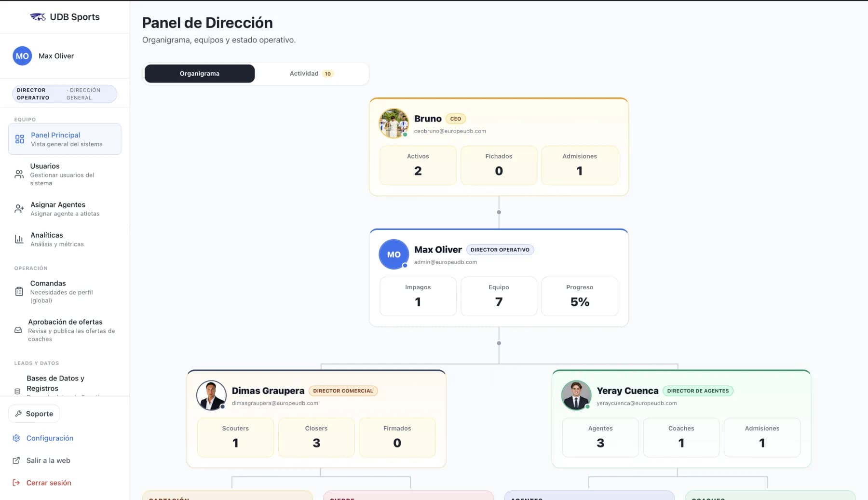Click the Soporte button
This screenshot has width=868, height=500.
point(34,414)
